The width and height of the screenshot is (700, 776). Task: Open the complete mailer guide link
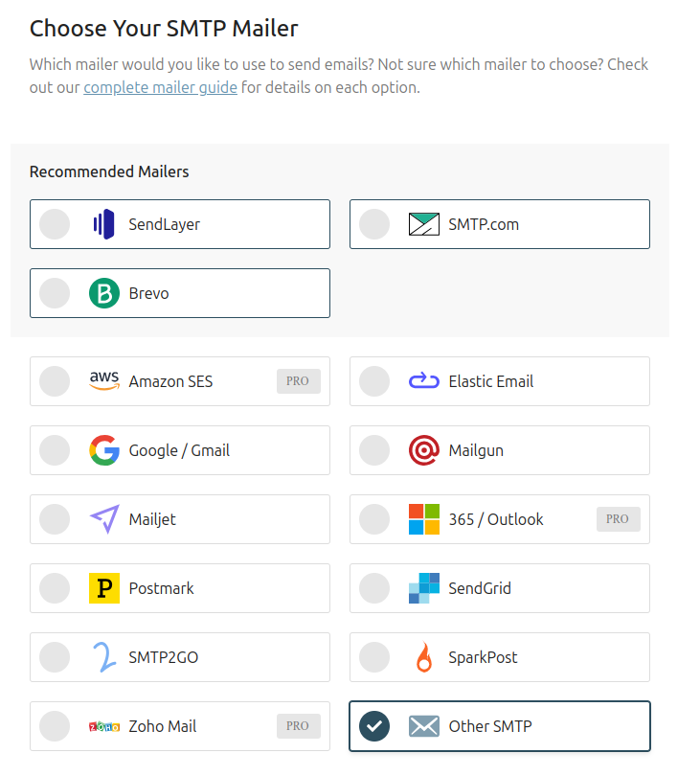point(160,87)
